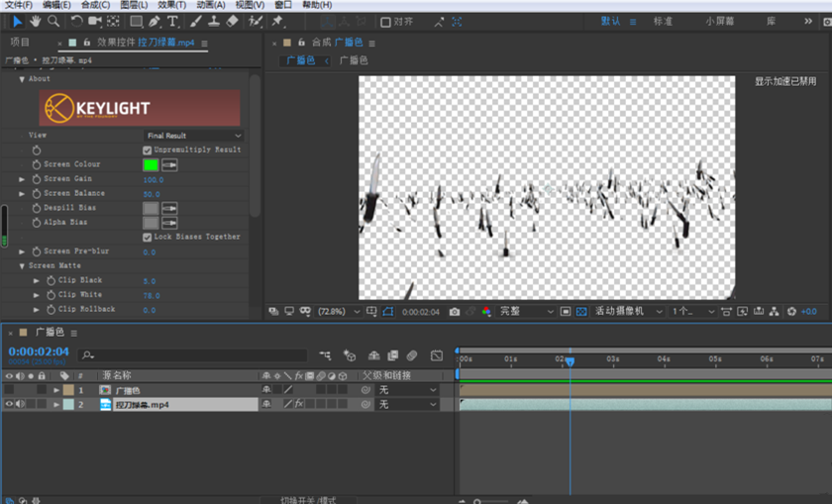Select the Type (T) tool
This screenshot has width=832, height=504.
tap(172, 21)
